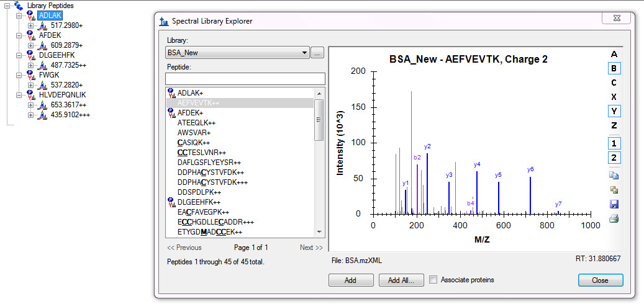Click the copy spectrum graph icon

tap(614, 176)
